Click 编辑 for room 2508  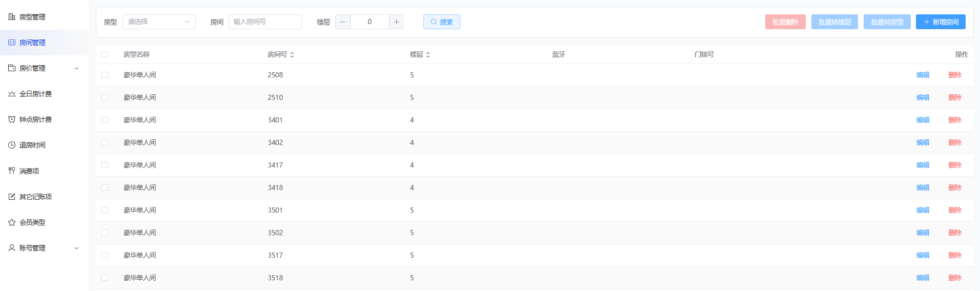click(x=923, y=75)
